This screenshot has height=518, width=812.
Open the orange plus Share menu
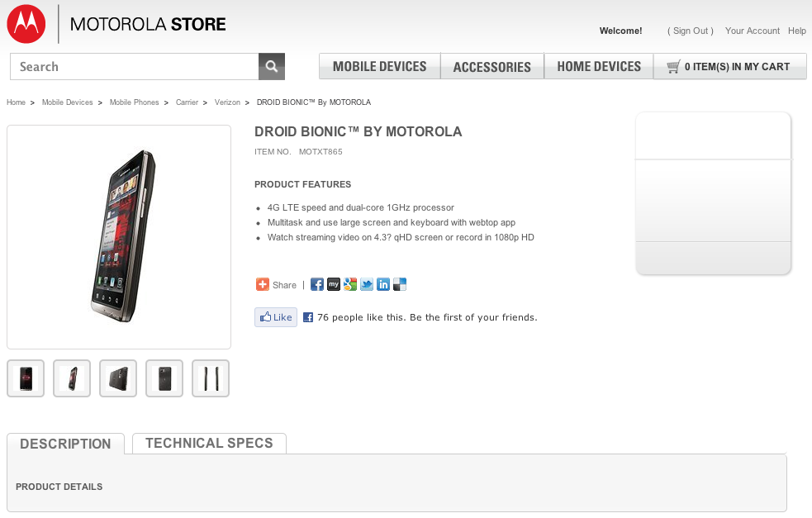pyautogui.click(x=263, y=285)
